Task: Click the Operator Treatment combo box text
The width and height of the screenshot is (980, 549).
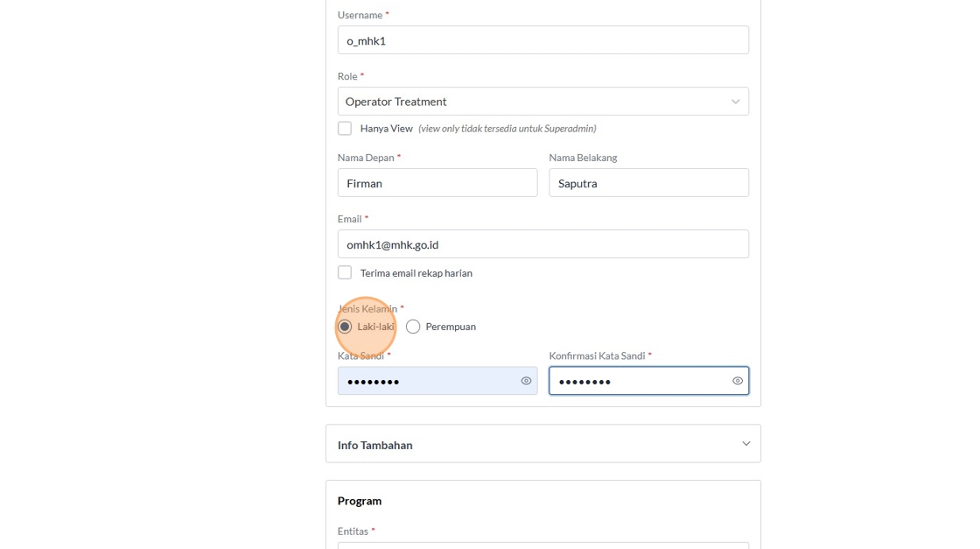Action: point(395,102)
